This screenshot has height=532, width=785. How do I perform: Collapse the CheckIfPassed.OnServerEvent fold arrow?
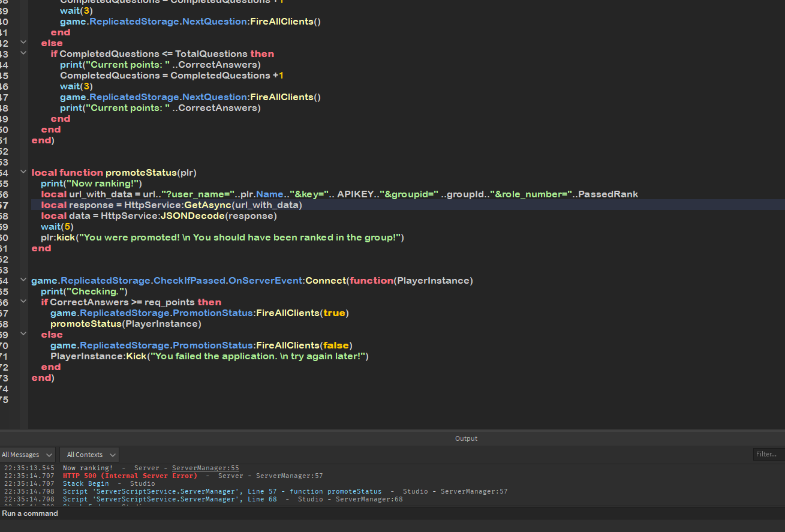point(23,279)
